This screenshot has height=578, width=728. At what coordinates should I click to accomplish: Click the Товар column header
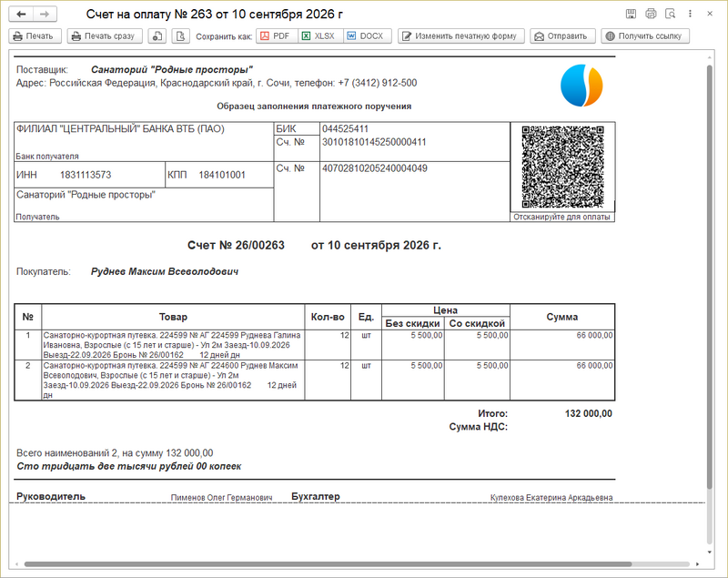(173, 317)
